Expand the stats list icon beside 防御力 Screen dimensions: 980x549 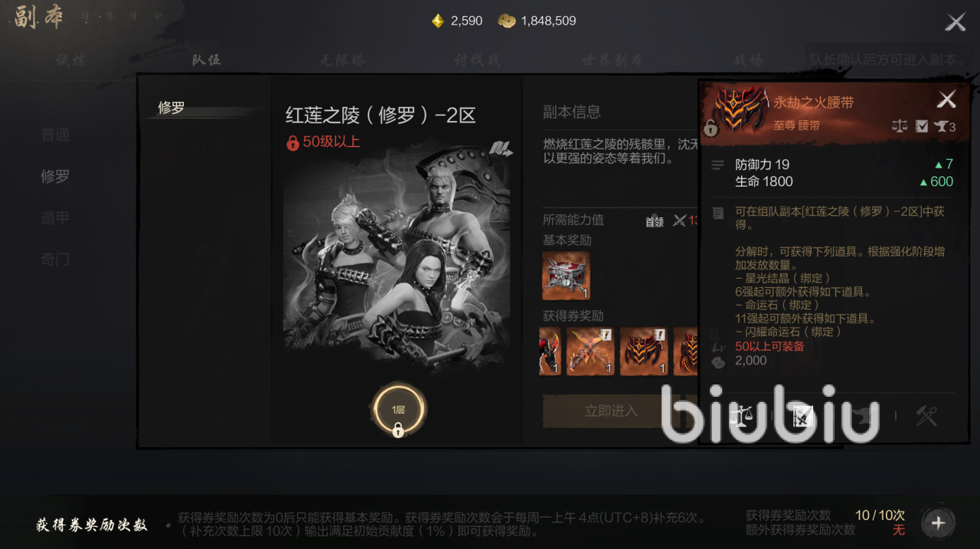(x=717, y=165)
